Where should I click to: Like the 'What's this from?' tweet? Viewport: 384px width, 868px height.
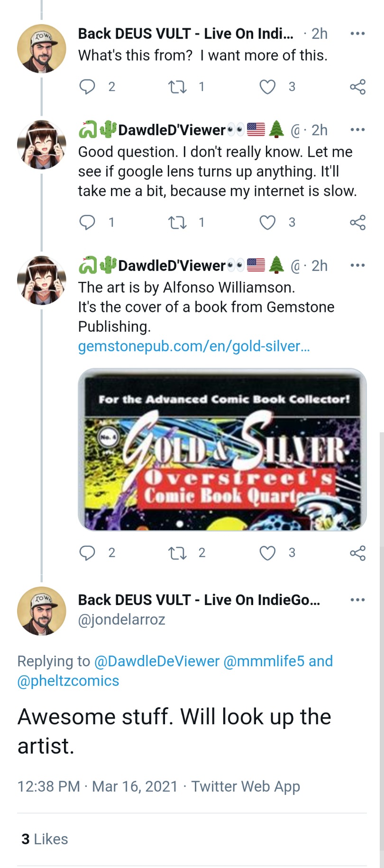pyautogui.click(x=267, y=87)
